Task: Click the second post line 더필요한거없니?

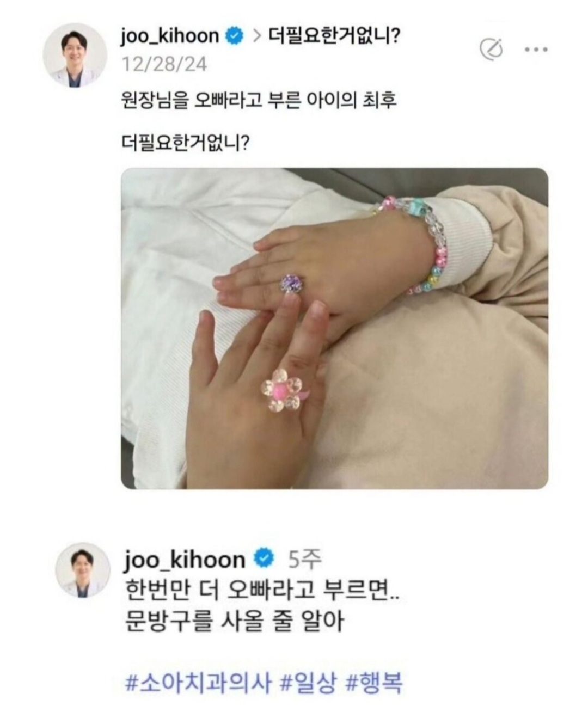Action: click(185, 144)
